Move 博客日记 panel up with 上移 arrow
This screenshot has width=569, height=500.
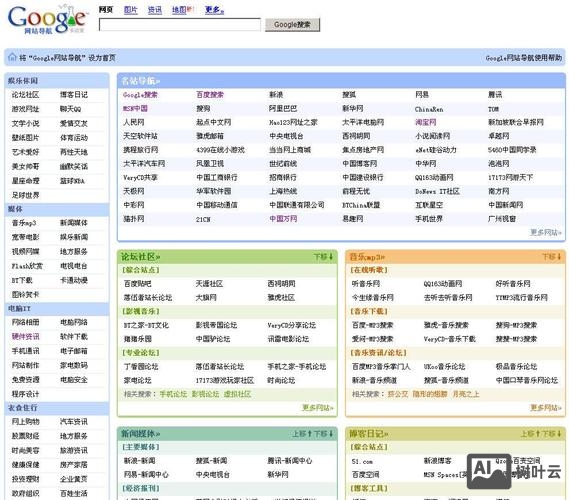tap(530, 434)
